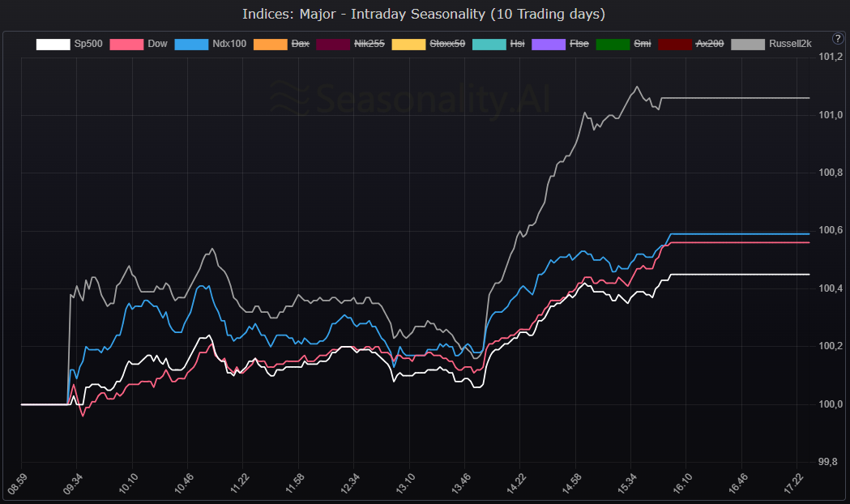Viewport: 850px width, 504px height.
Task: Toggle the Dow series label
Action: [157, 44]
